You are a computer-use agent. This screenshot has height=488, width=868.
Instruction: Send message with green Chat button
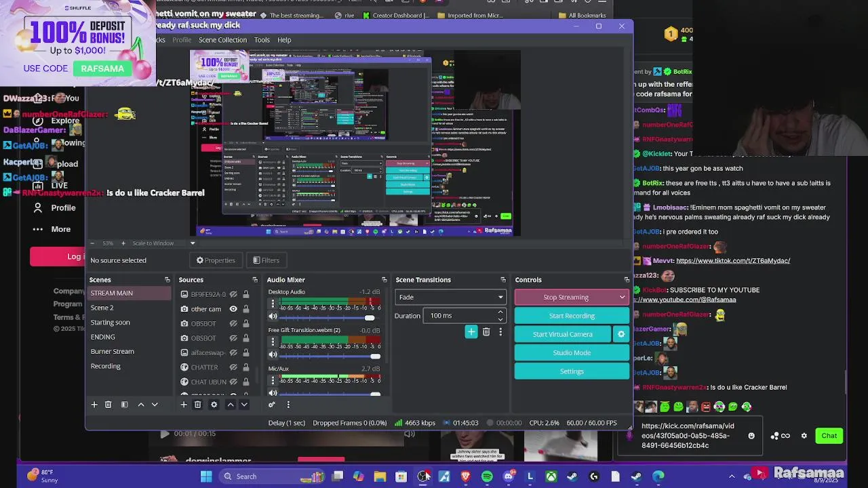coord(829,436)
